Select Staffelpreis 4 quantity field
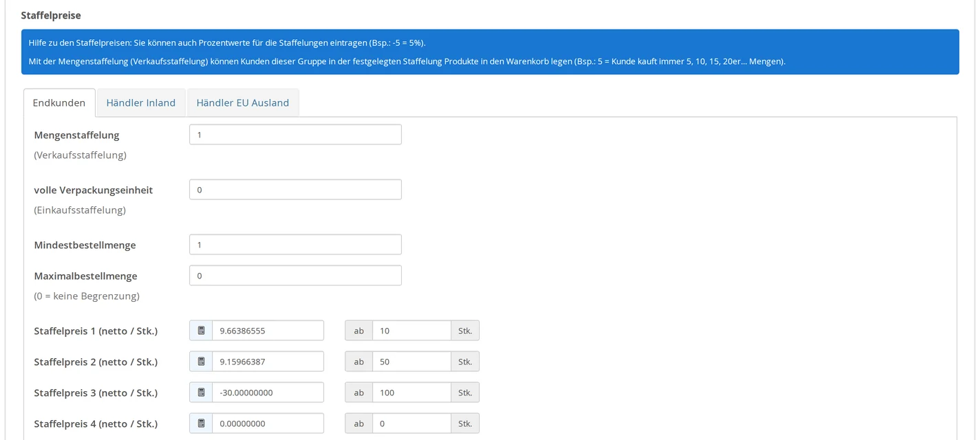 (x=412, y=423)
